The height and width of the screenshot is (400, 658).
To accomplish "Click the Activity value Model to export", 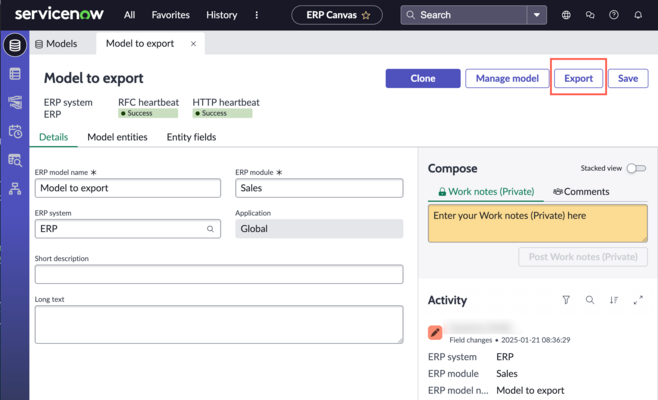I will [x=530, y=390].
